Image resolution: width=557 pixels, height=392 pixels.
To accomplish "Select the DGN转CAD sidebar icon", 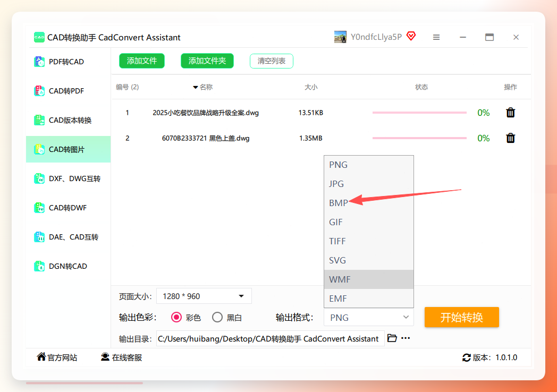I will point(39,266).
